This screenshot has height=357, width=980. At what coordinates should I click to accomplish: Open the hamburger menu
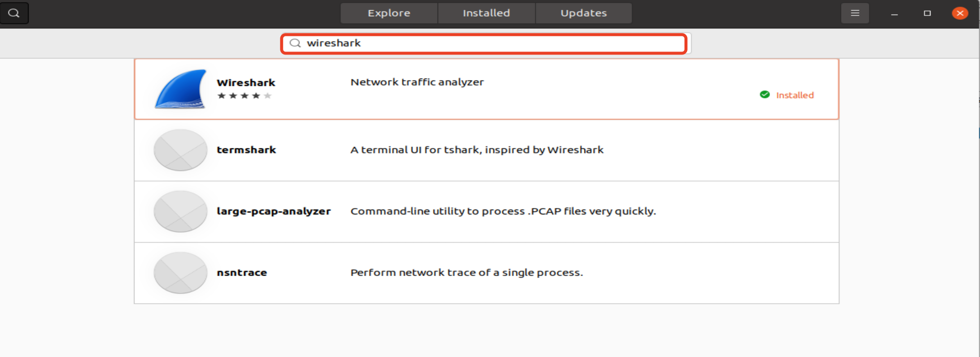click(x=855, y=13)
